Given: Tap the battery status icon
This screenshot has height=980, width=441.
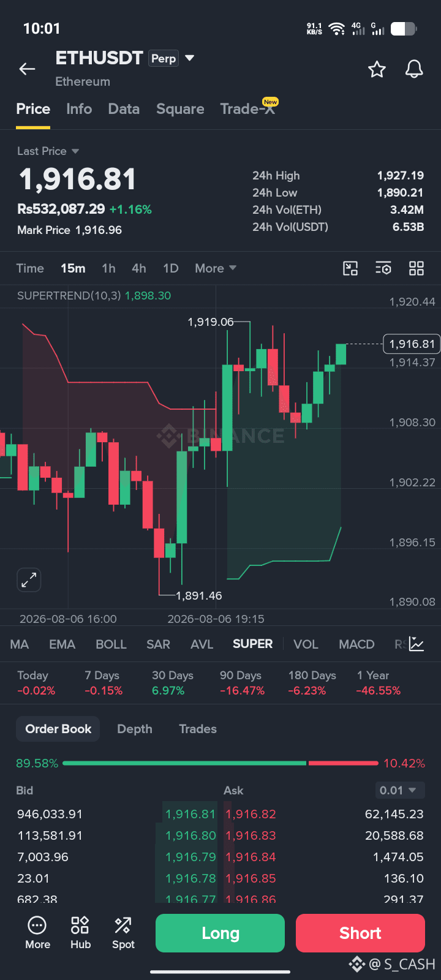Looking at the screenshot, I should coord(404,29).
